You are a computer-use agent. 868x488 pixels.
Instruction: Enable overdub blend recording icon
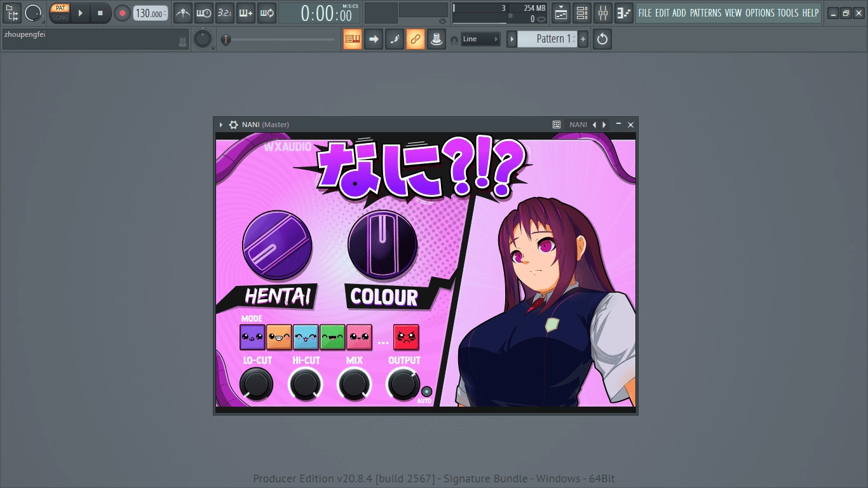tap(246, 13)
